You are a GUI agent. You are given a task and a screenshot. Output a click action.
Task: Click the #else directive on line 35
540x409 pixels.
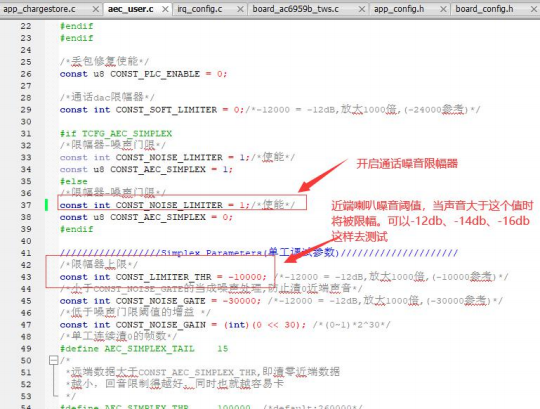click(x=74, y=181)
